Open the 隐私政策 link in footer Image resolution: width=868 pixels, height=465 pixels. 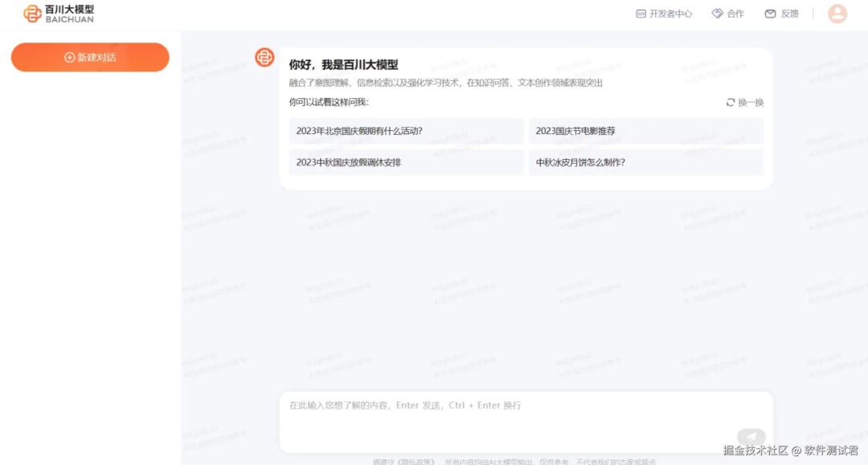click(416, 462)
